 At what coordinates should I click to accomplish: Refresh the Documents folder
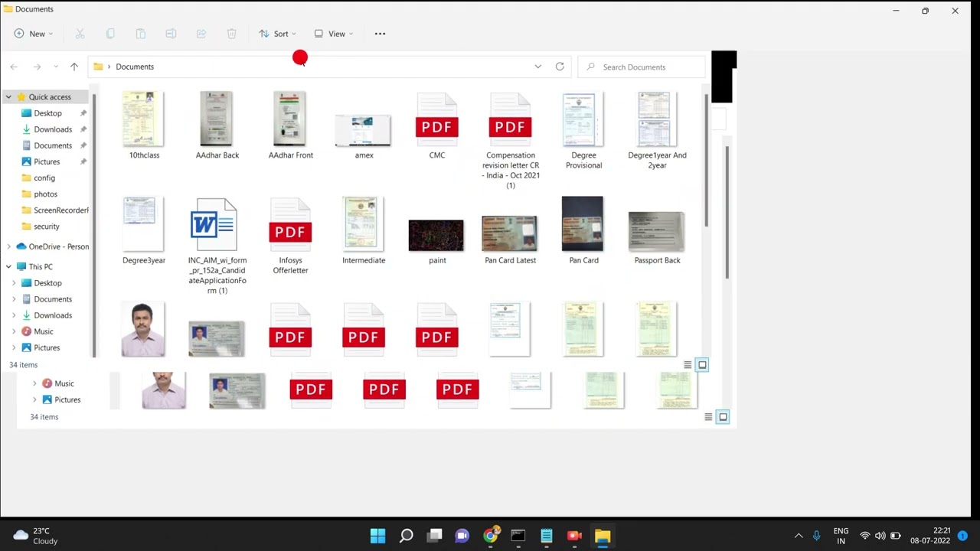(560, 67)
